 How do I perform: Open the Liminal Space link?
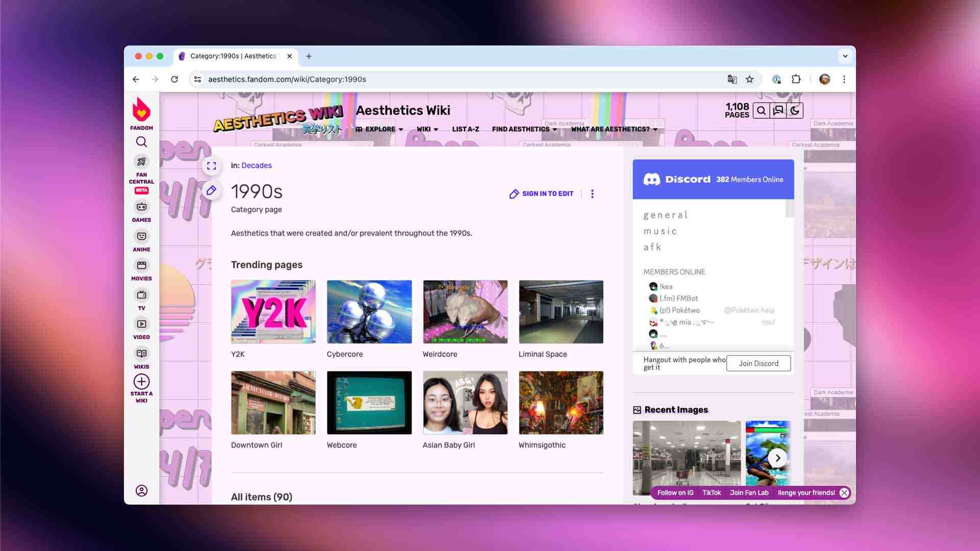point(543,354)
